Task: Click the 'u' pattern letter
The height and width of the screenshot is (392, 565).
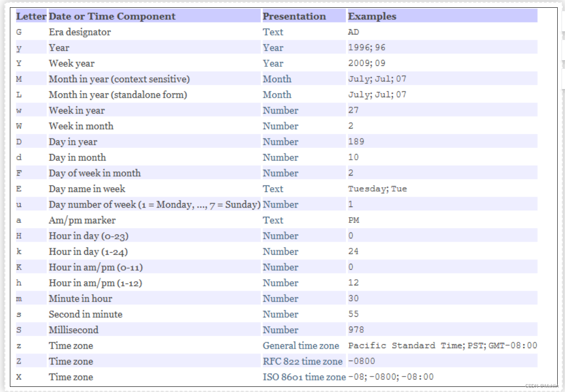Action: tap(19, 205)
